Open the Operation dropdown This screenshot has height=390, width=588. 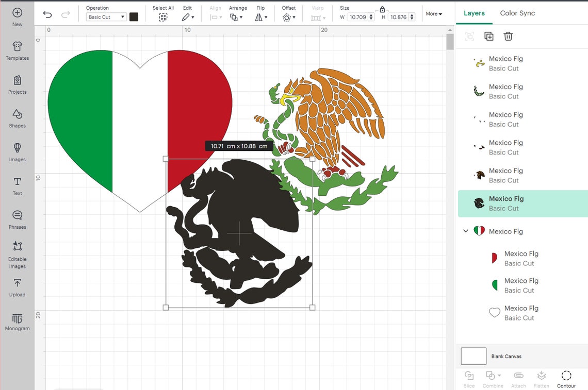click(105, 16)
